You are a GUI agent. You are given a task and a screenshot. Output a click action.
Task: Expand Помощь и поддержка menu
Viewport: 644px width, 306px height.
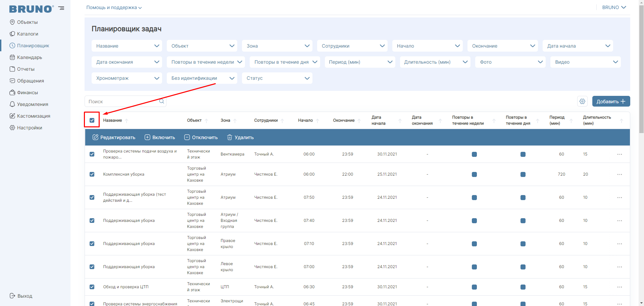coord(114,7)
